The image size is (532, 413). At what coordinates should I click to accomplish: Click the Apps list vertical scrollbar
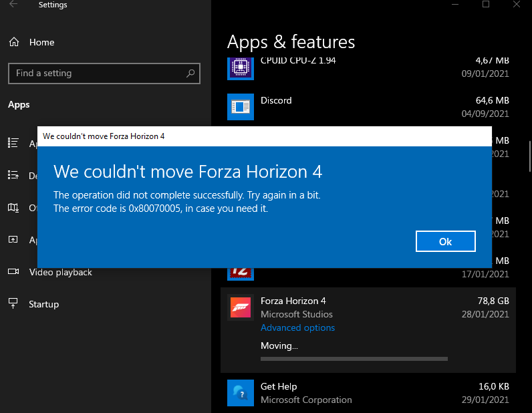[x=529, y=156]
